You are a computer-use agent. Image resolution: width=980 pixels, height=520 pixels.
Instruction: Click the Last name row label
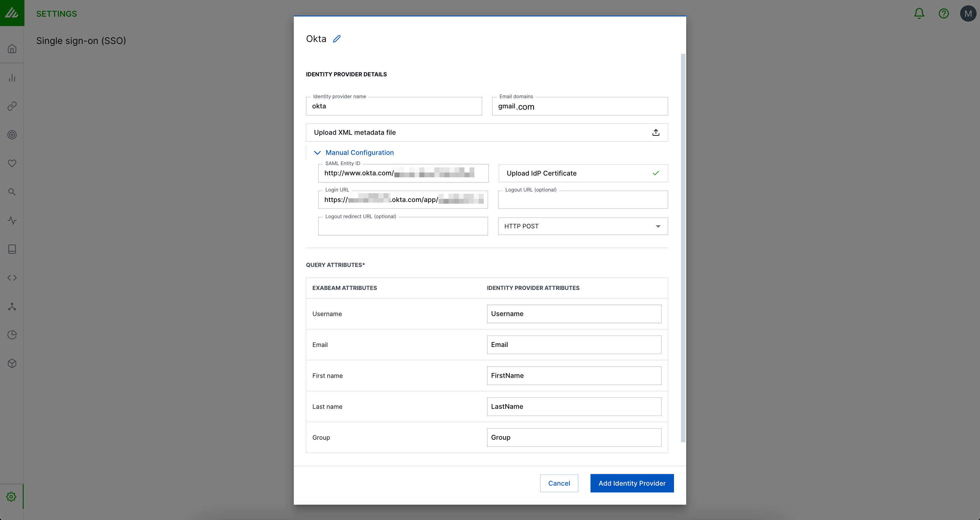tap(327, 406)
